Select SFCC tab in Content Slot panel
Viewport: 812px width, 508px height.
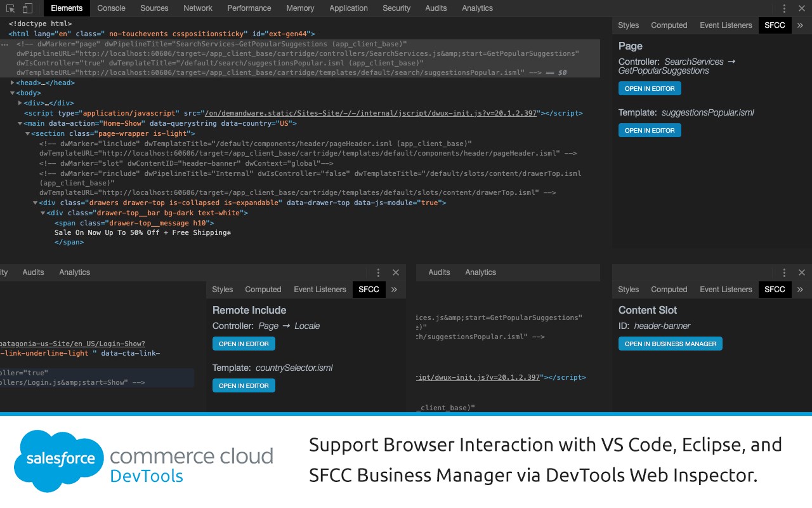point(775,290)
